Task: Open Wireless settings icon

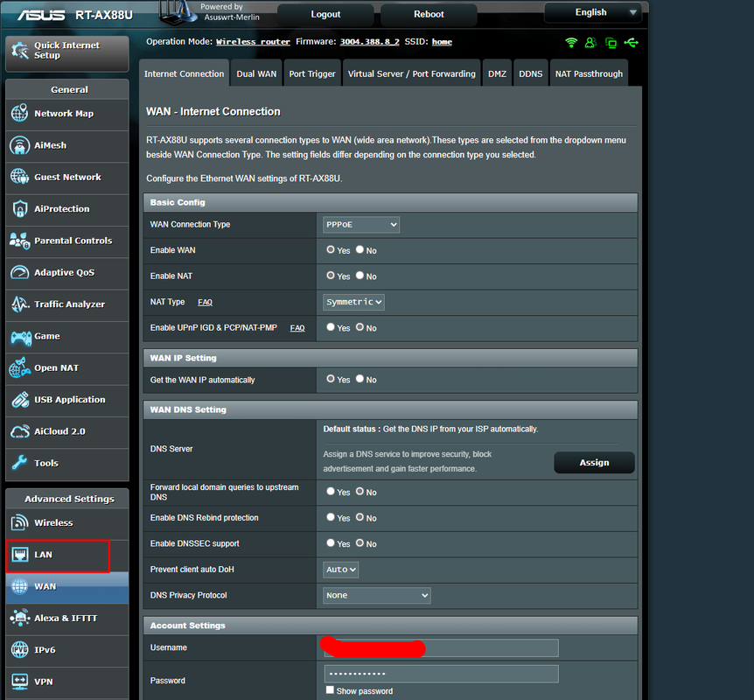Action: pos(20,522)
